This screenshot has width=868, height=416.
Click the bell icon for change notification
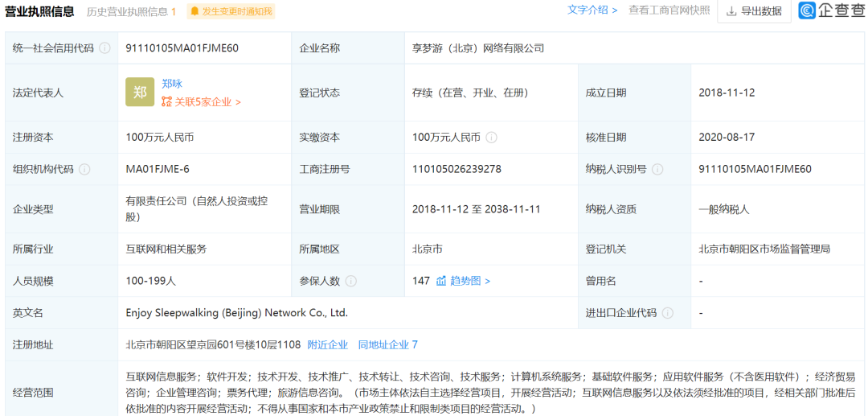(x=194, y=11)
